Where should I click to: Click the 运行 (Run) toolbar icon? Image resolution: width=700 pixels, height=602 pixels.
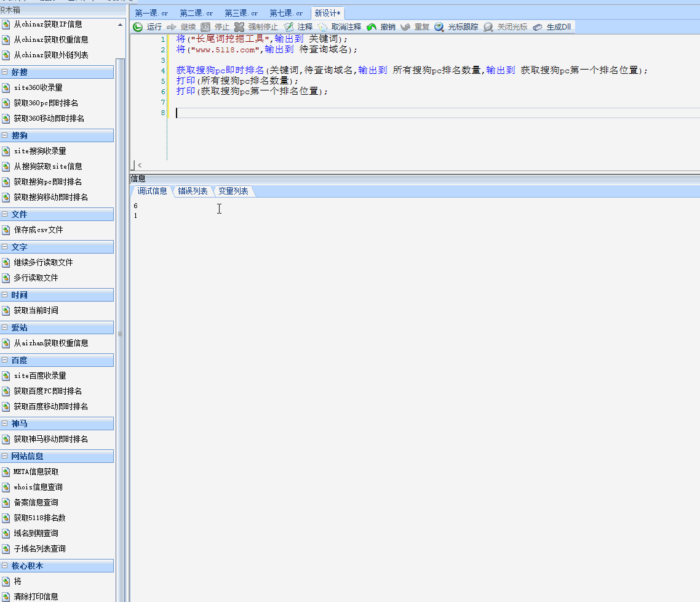[138, 27]
